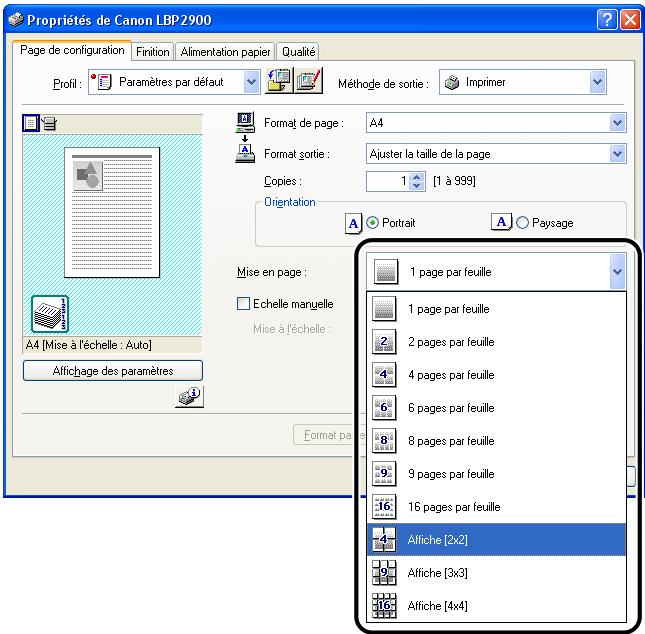Select Affiche [3x3] poster option

tap(497, 572)
